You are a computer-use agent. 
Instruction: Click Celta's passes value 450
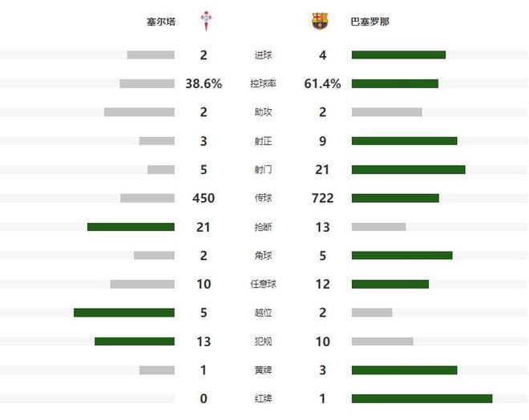(204, 198)
